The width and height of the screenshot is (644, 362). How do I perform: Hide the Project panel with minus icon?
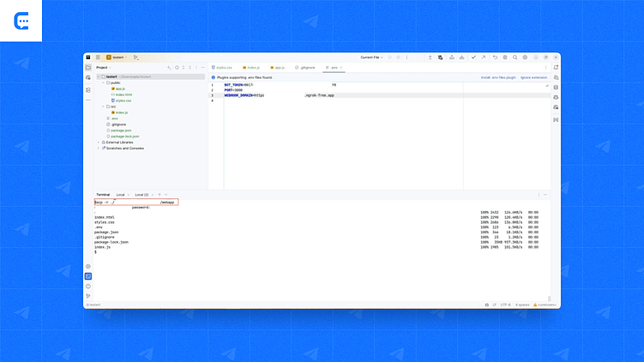pos(203,68)
